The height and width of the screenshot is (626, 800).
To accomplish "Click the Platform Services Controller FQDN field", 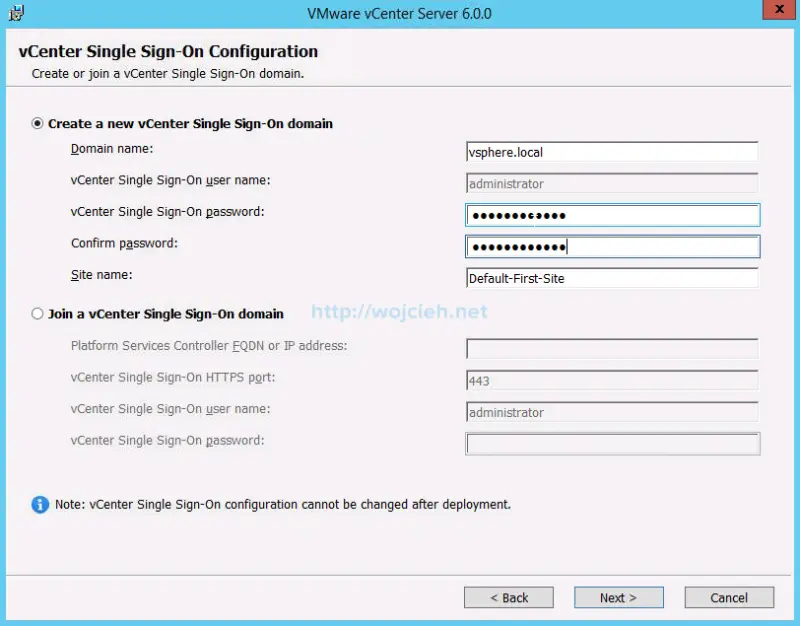I will [611, 348].
